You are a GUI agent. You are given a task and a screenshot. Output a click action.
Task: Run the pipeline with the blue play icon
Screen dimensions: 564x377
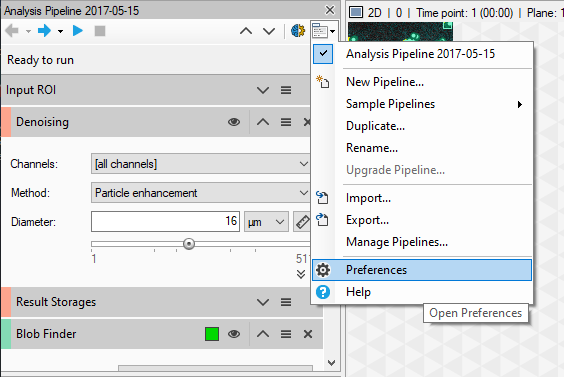tap(78, 31)
